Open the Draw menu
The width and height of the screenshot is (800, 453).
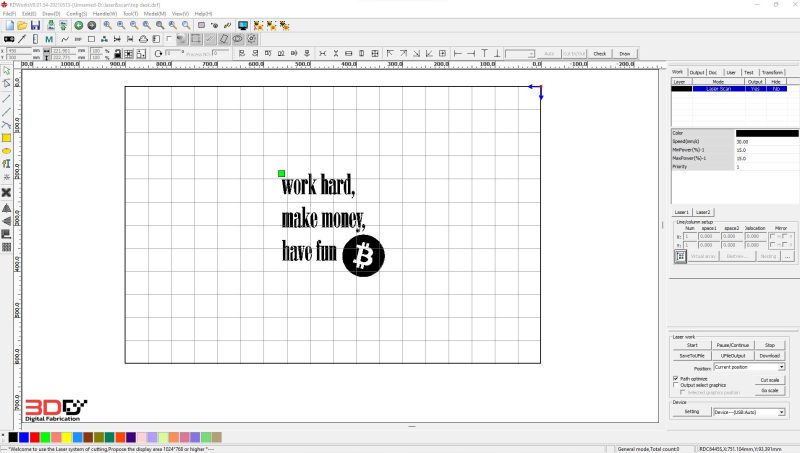tap(51, 14)
